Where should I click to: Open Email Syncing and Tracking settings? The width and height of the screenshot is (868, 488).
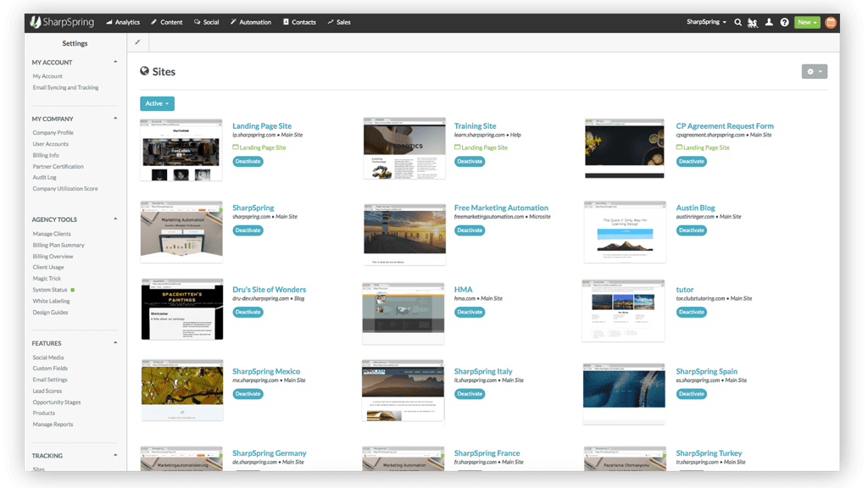[66, 87]
